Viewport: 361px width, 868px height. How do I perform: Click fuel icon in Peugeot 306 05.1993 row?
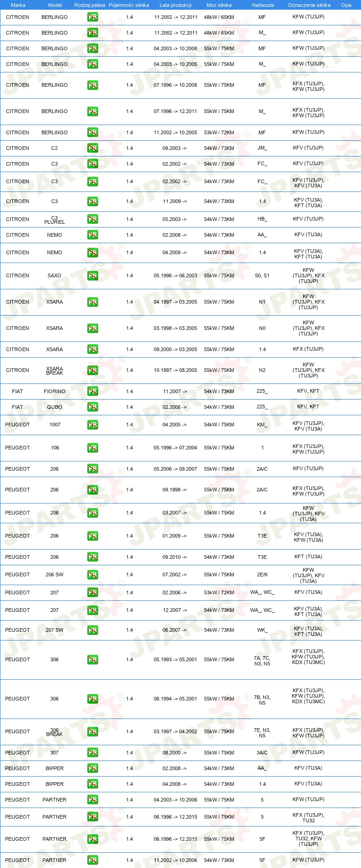[x=93, y=659]
